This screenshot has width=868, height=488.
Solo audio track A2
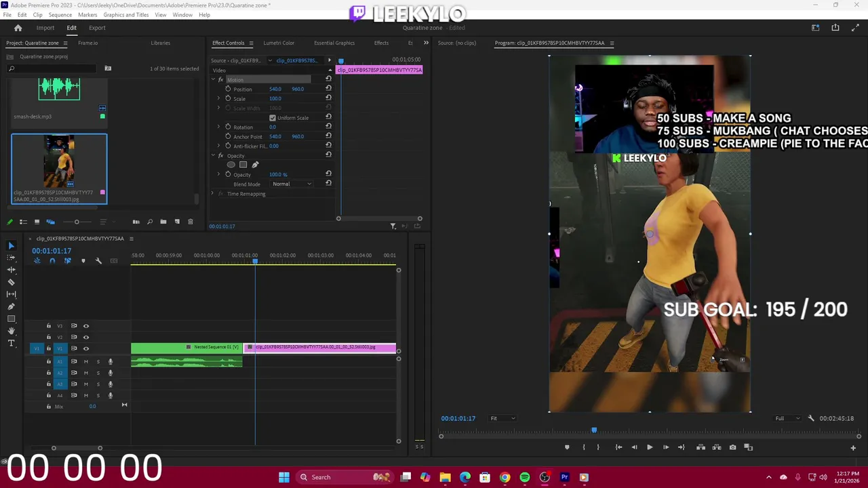point(98,373)
